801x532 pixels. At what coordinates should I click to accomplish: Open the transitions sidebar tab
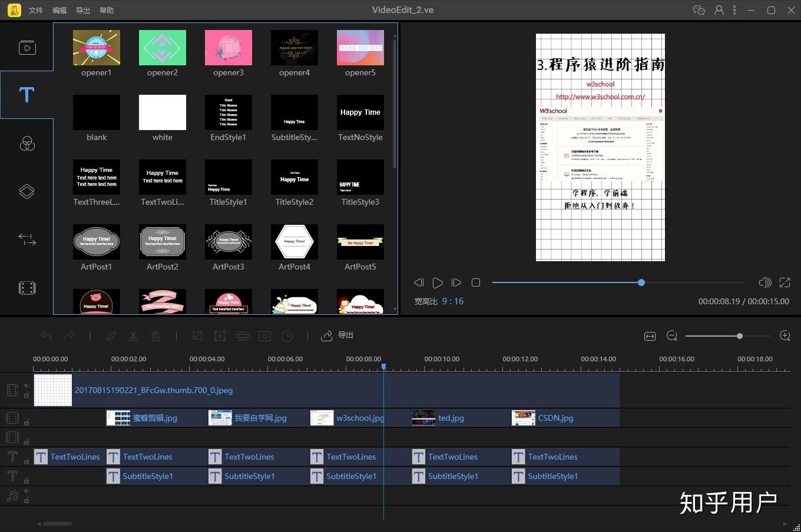tap(27, 240)
